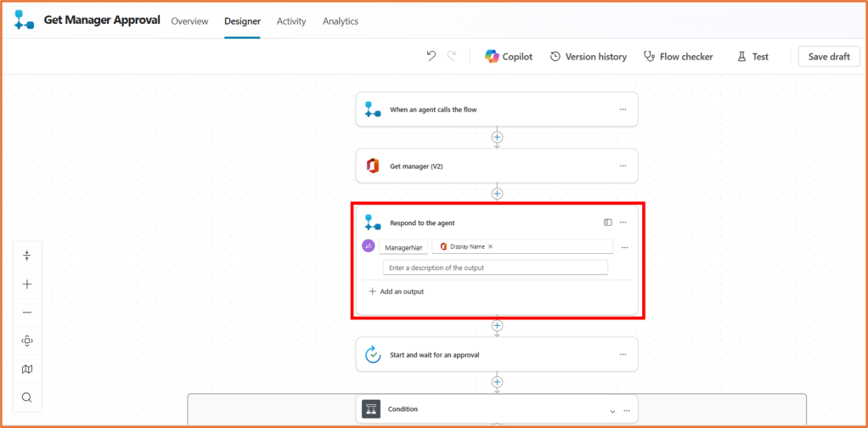Screen dimensions: 868x428
Task: Collapse the Condition action chevron
Action: click(612, 410)
